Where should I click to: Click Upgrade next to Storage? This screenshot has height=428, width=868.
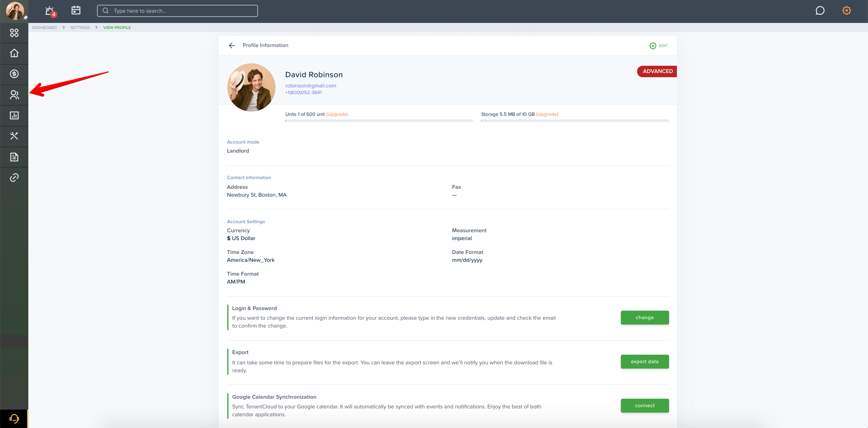click(x=547, y=114)
